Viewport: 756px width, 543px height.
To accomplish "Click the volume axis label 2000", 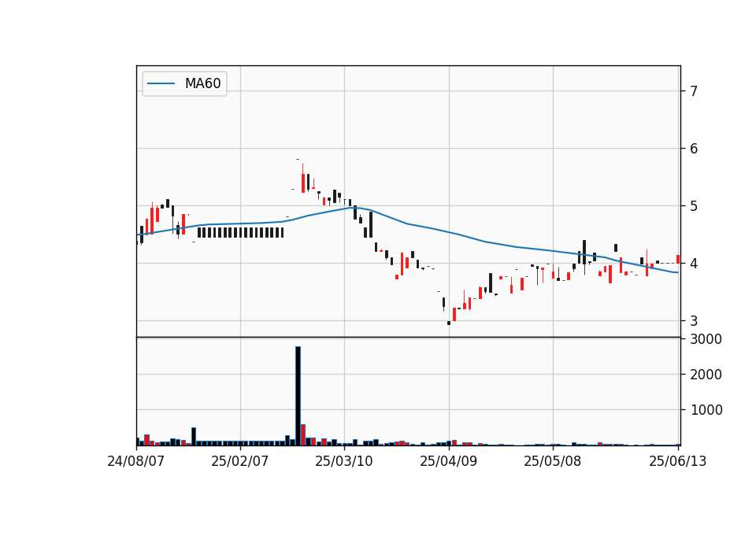I will [x=706, y=375].
